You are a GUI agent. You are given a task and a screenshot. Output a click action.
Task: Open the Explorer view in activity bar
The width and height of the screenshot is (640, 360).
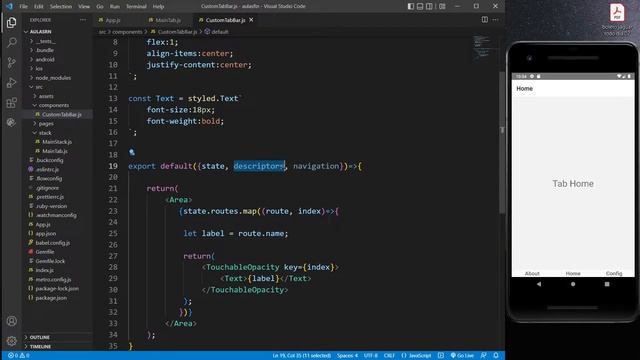pos(11,23)
